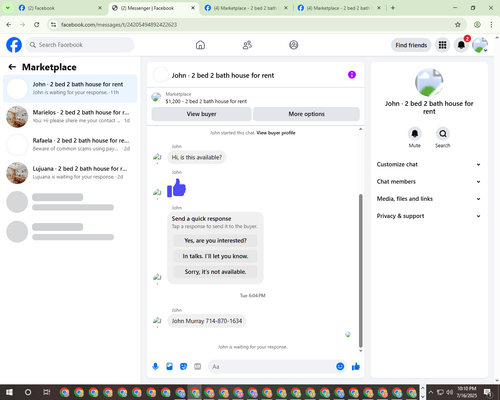The image size is (500, 400).
Task: Open a new browser tab
Action: coord(393,8)
